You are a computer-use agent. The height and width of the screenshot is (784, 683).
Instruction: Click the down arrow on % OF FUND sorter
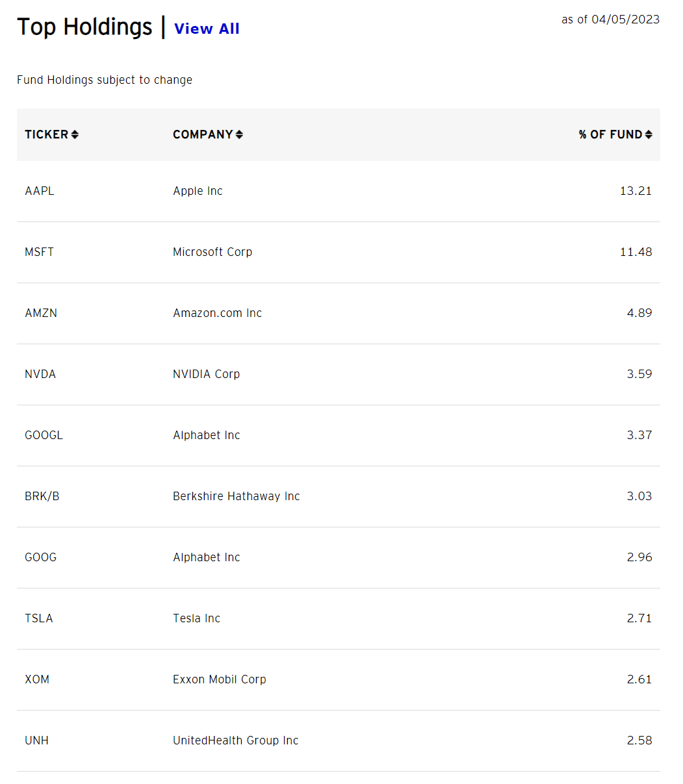click(650, 138)
